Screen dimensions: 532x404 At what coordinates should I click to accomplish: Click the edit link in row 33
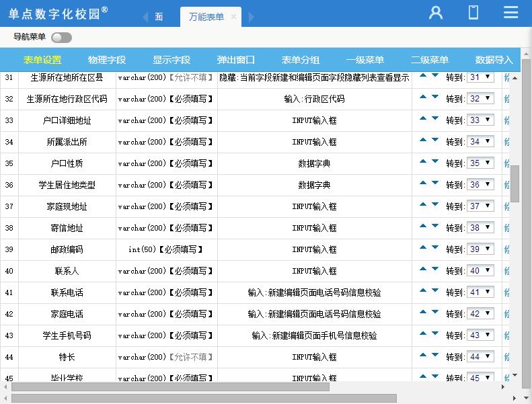tap(506, 120)
